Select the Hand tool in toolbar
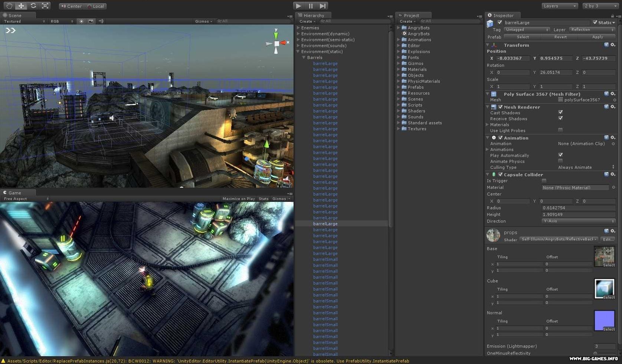 (9, 6)
